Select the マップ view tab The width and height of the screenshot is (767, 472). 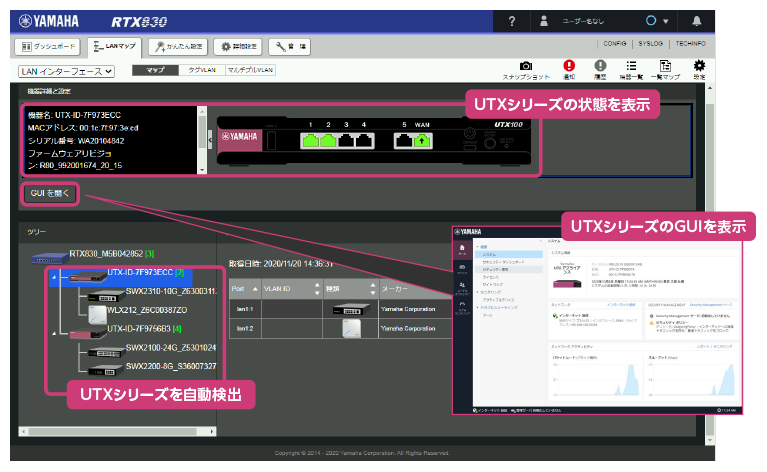[155, 70]
